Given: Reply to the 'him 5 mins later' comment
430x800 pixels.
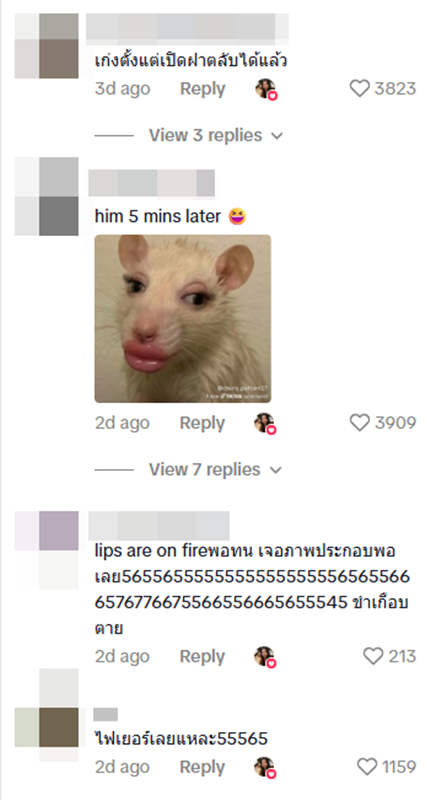Looking at the screenshot, I should [x=203, y=423].
